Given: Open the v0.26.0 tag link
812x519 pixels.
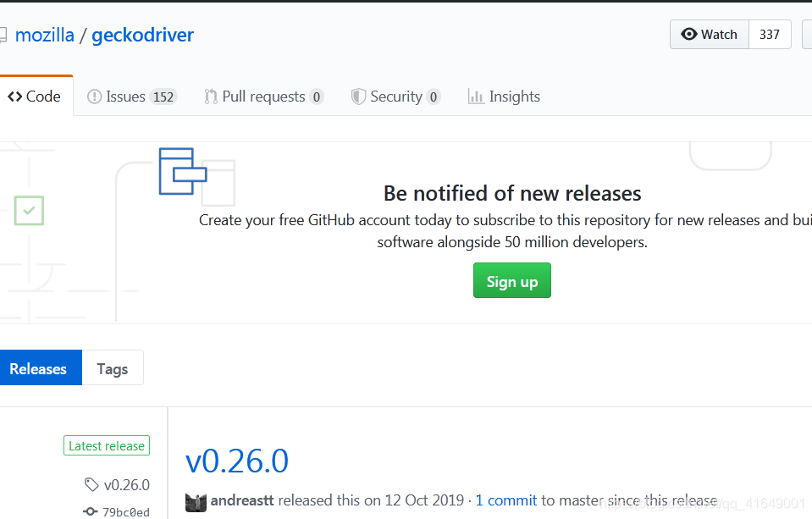Looking at the screenshot, I should click(x=126, y=485).
